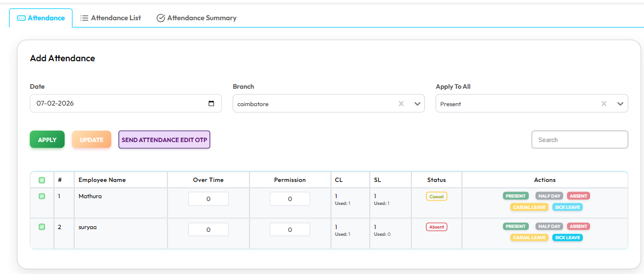
Task: Switch to the Attendance List tab
Action: point(111,18)
